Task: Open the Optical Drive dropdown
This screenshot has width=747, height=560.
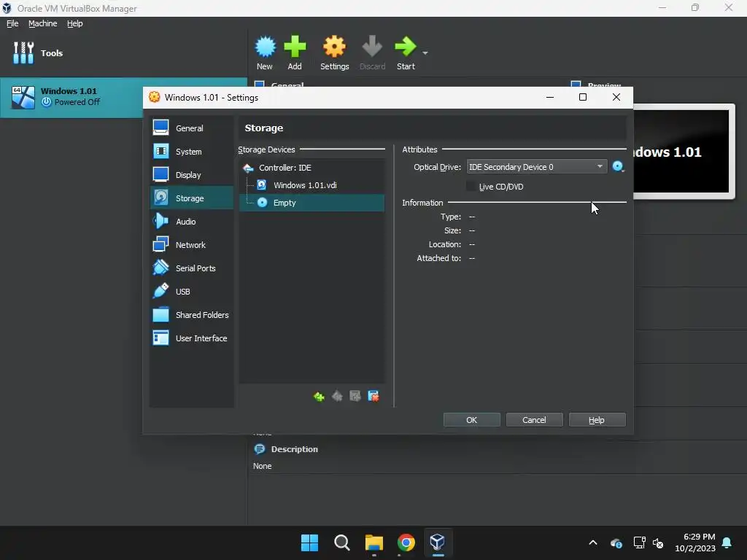Action: 536,167
